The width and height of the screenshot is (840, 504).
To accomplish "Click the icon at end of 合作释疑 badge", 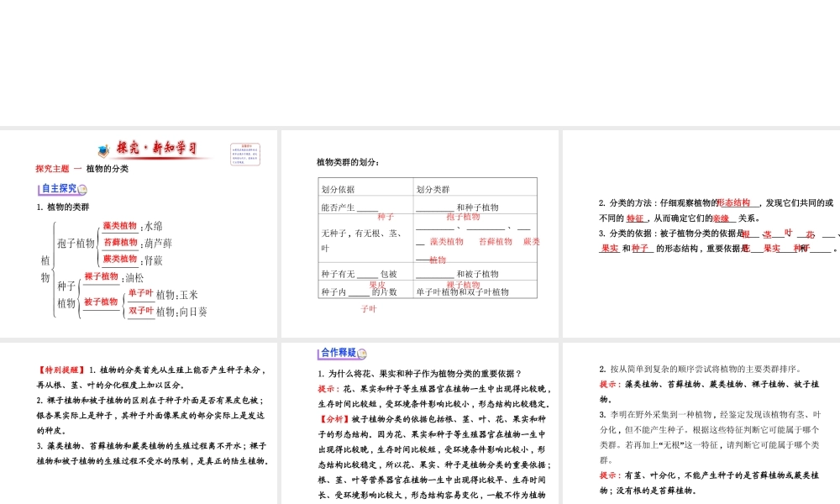I will tap(362, 353).
